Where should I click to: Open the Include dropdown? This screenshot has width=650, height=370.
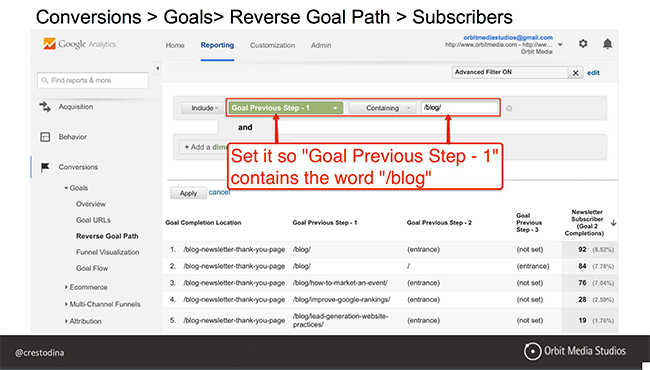point(203,108)
